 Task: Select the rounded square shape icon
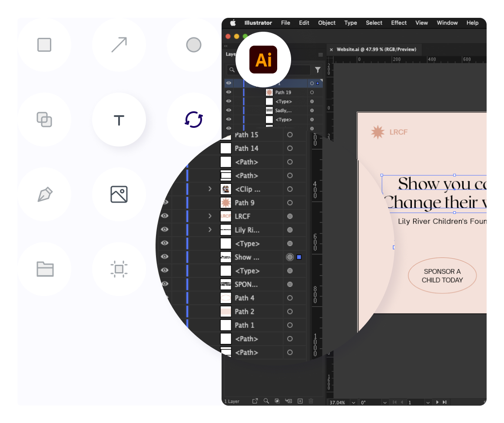[x=44, y=45]
